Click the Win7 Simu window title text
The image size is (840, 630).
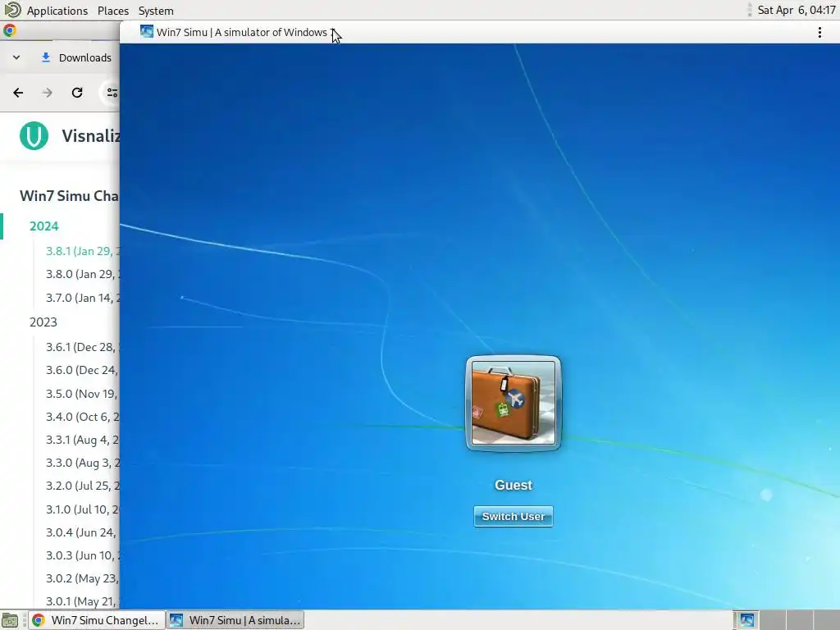tap(245, 32)
